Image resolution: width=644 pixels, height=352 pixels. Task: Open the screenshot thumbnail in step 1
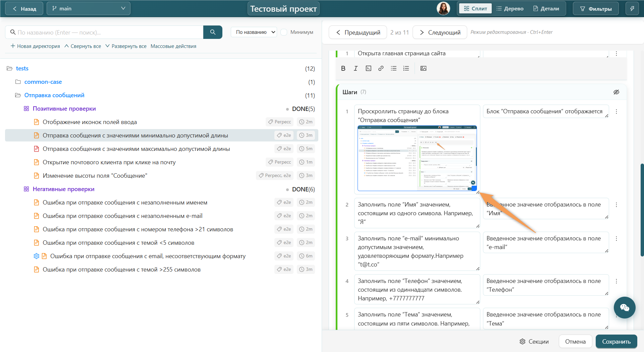pos(417,158)
